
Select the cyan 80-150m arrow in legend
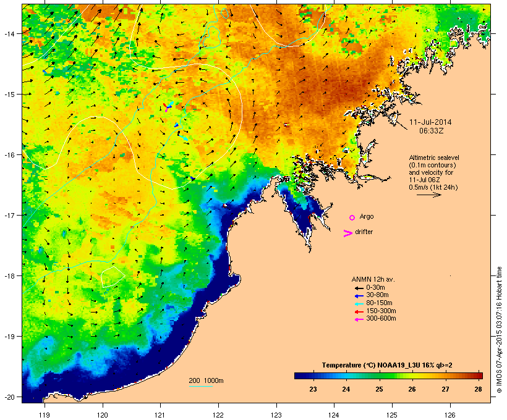click(359, 304)
